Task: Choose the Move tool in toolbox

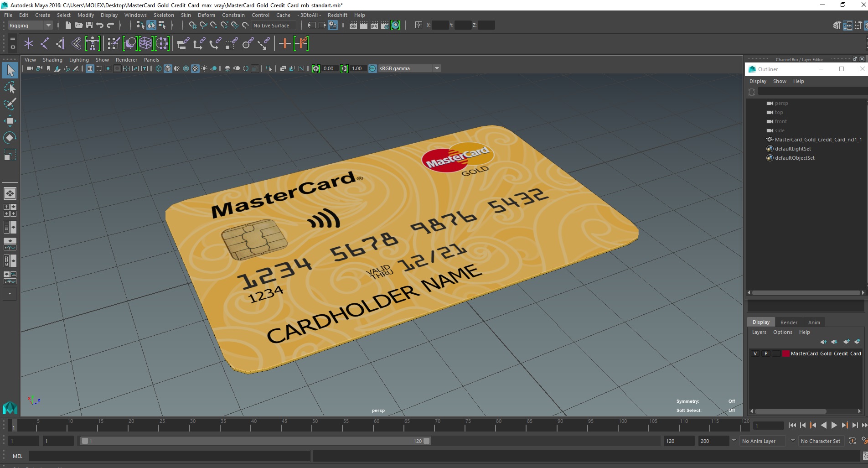Action: 10,121
